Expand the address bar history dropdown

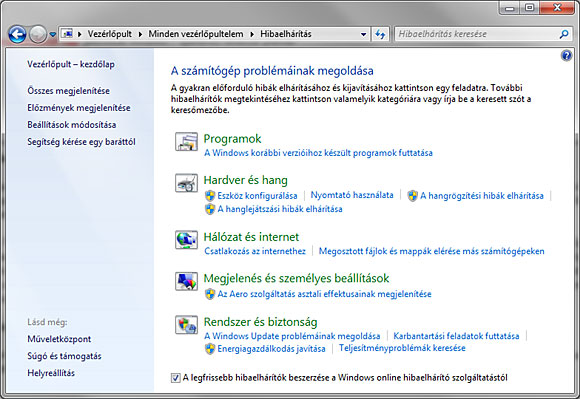click(x=363, y=34)
